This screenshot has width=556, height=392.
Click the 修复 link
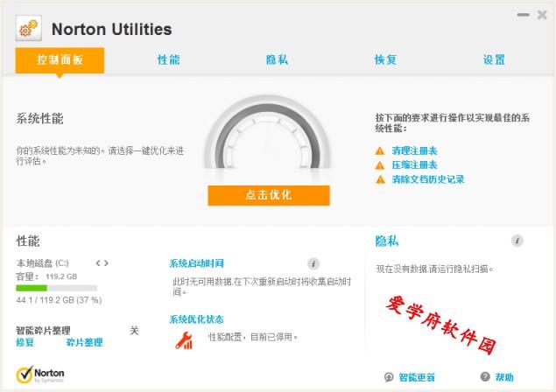(25, 342)
